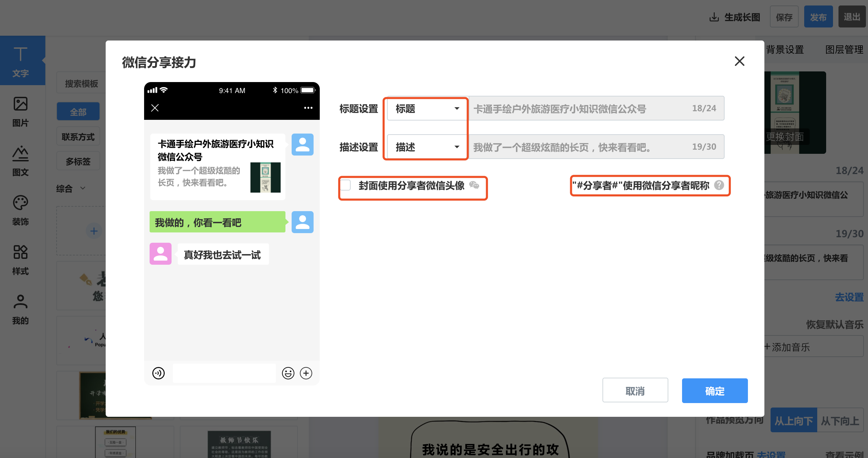
Task: Select the 全部 filter tag
Action: tap(78, 112)
